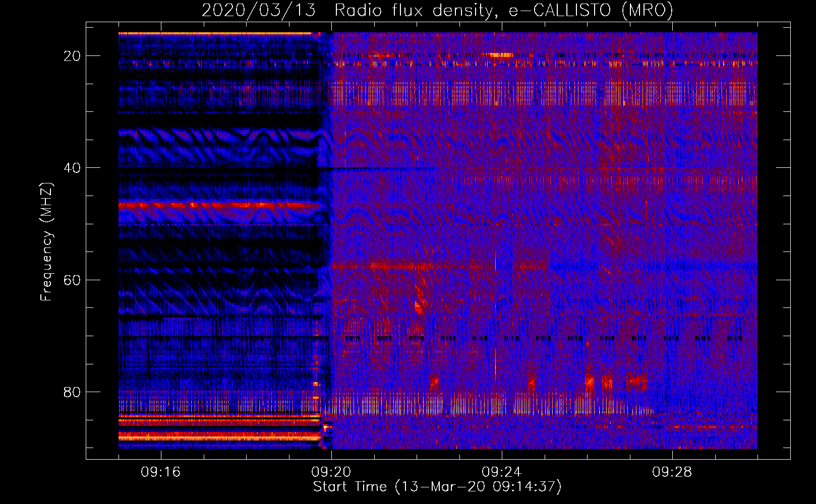
Task: Click the 40 MHz frequency tick label
Action: tap(72, 168)
